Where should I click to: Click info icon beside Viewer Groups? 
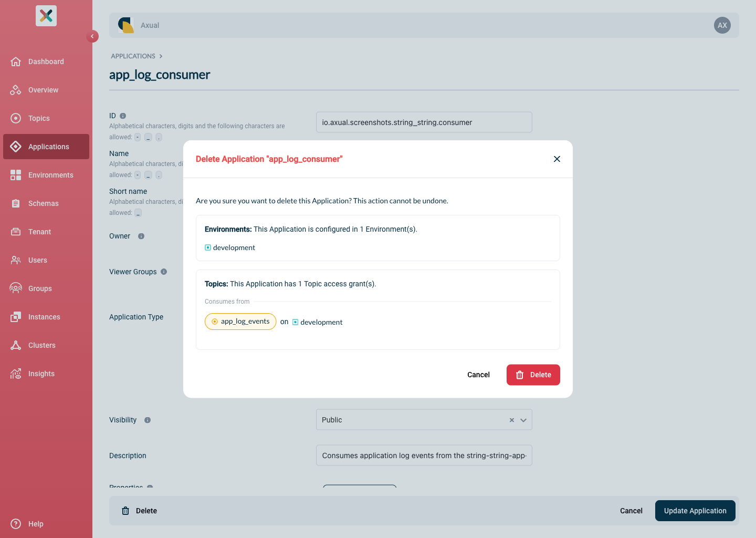[x=164, y=272]
